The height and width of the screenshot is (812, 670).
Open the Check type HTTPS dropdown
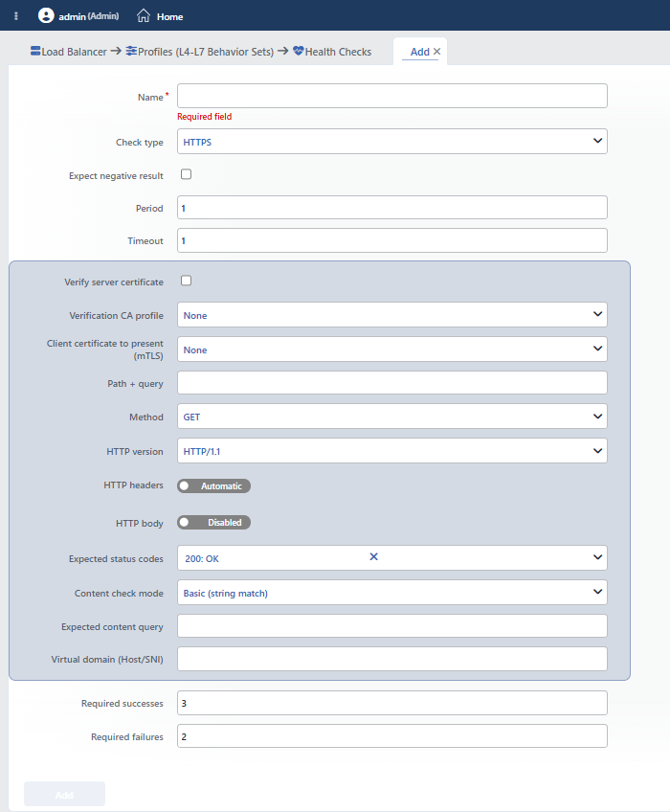(392, 142)
